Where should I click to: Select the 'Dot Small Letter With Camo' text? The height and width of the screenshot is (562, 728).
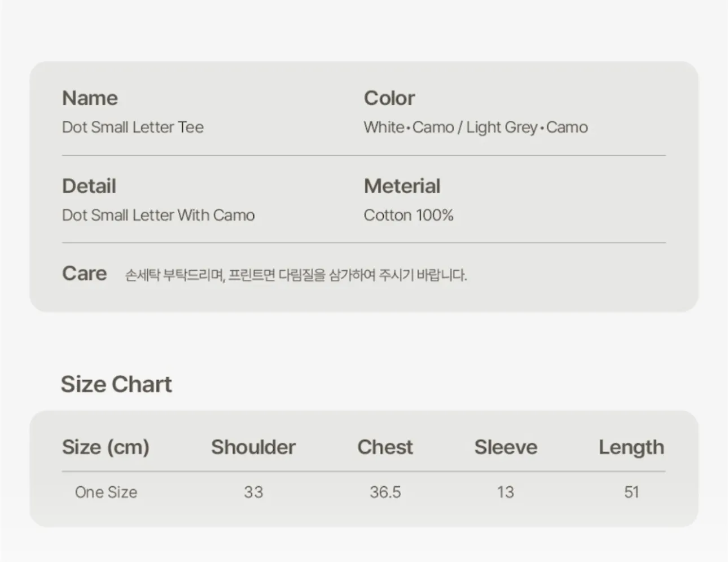pos(158,216)
